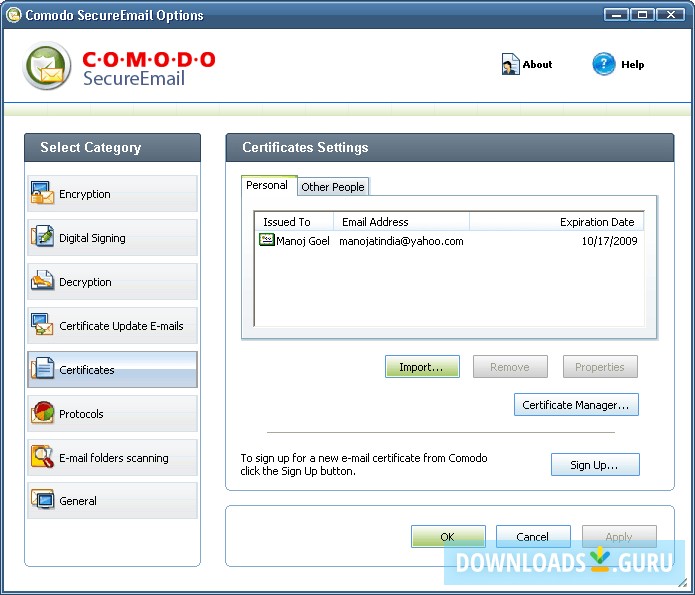The height and width of the screenshot is (595, 695).
Task: Click the Protocols pie chart icon
Action: pos(42,412)
